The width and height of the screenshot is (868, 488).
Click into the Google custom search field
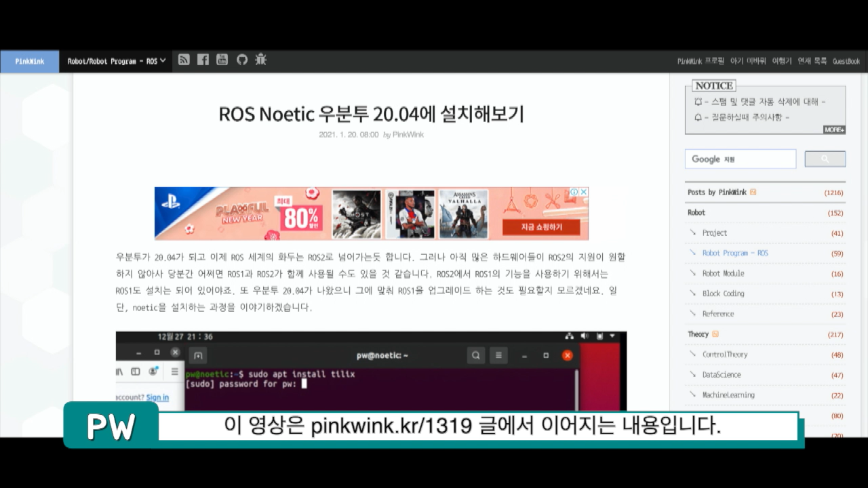741,159
